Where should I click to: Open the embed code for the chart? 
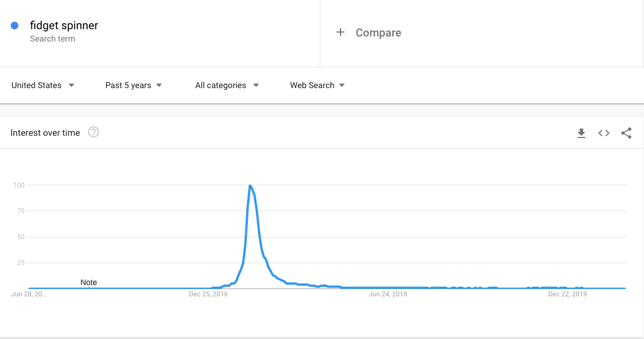pos(604,133)
